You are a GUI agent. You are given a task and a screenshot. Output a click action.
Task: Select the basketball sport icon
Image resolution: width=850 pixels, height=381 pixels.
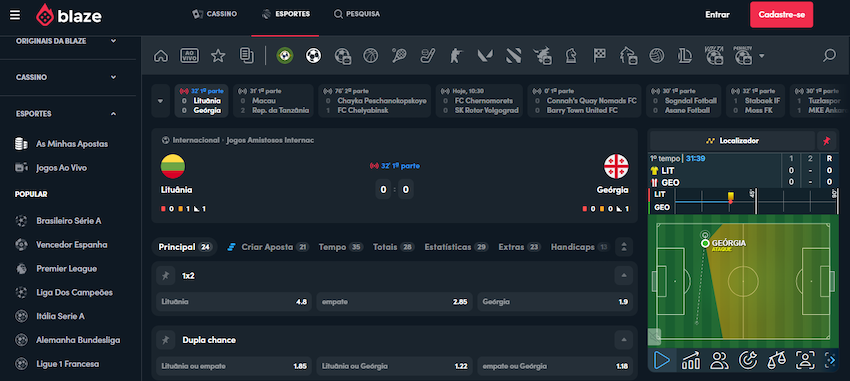[371, 55]
